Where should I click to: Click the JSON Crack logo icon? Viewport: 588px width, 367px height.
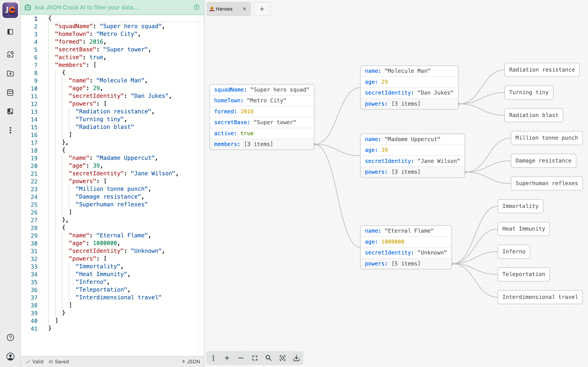(x=10, y=10)
